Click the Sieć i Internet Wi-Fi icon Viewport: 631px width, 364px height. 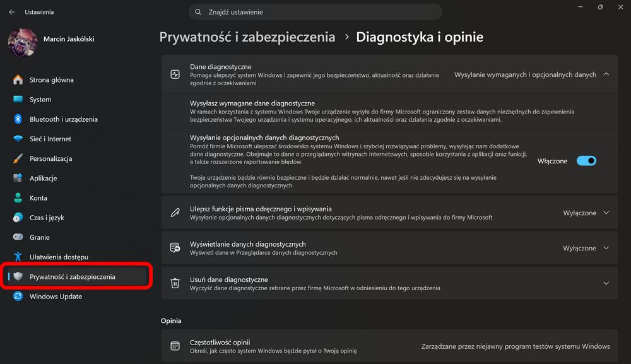pyautogui.click(x=18, y=139)
